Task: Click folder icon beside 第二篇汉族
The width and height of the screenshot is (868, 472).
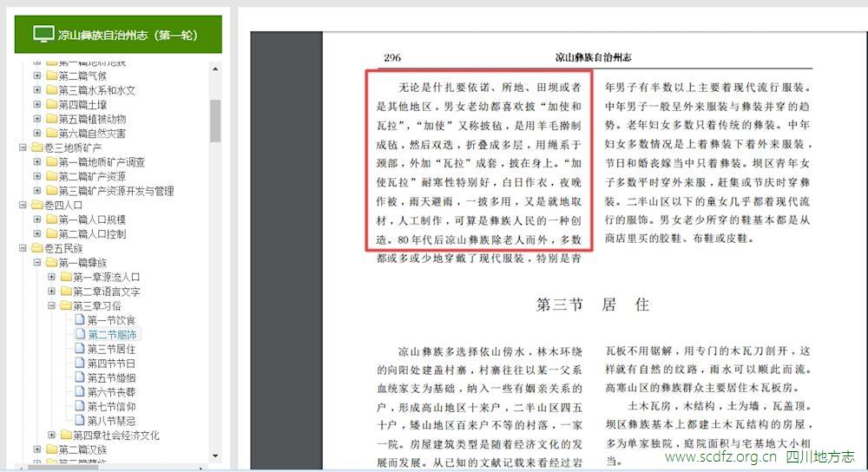Action: 52,449
